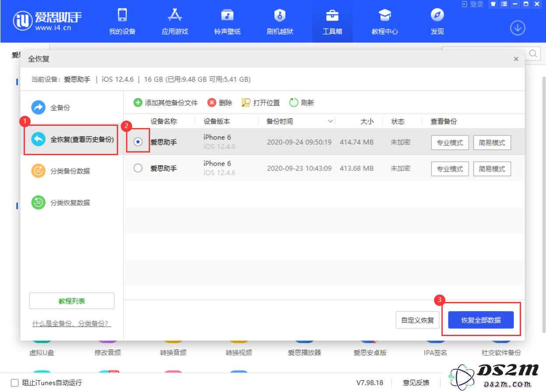Open 专业模式 for the 09-24 backup
The height and width of the screenshot is (392, 546).
pyautogui.click(x=450, y=142)
